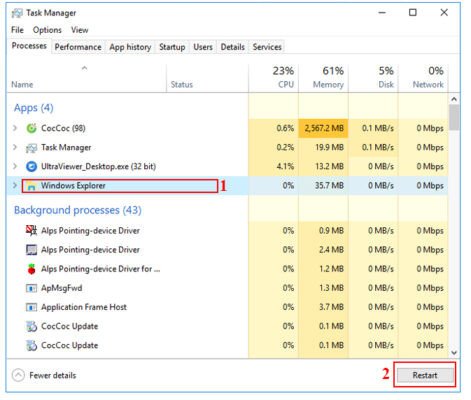Switch to the Performance tab

point(78,47)
